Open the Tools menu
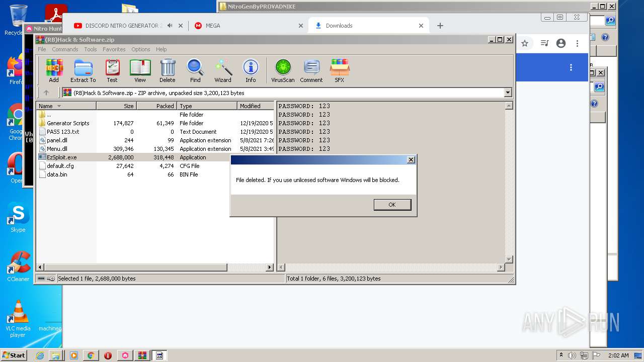This screenshot has width=644, height=362. tap(91, 49)
